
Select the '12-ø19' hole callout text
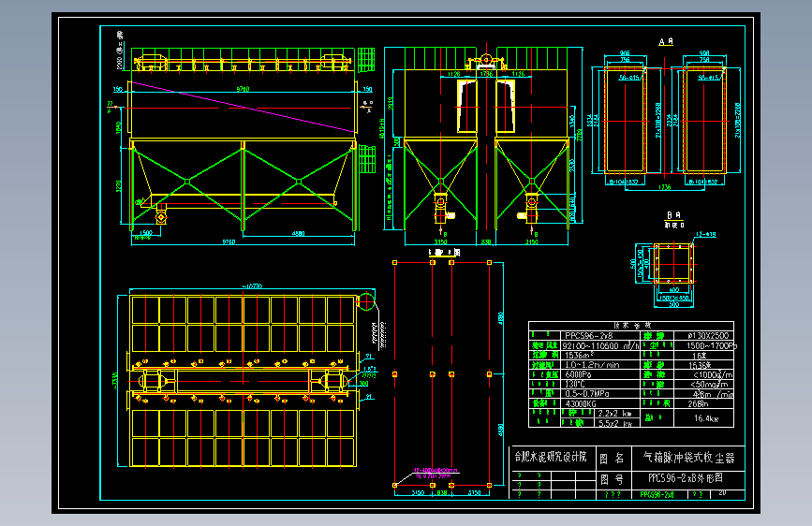point(705,235)
